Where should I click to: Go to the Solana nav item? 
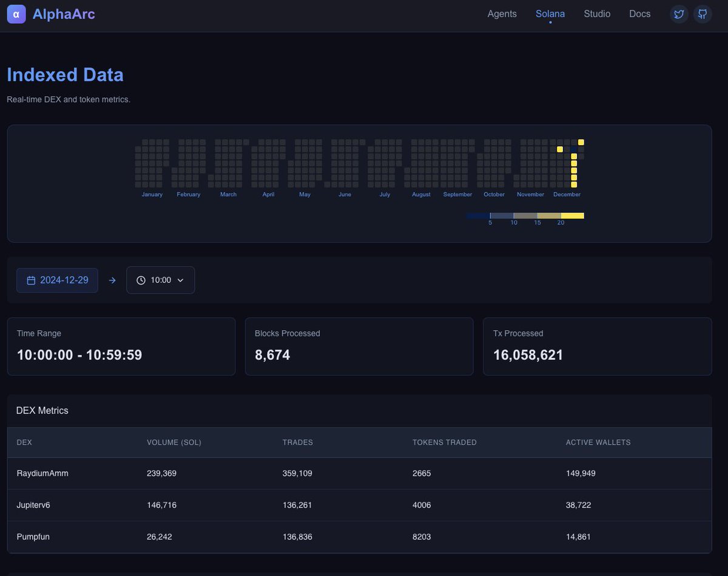point(550,14)
